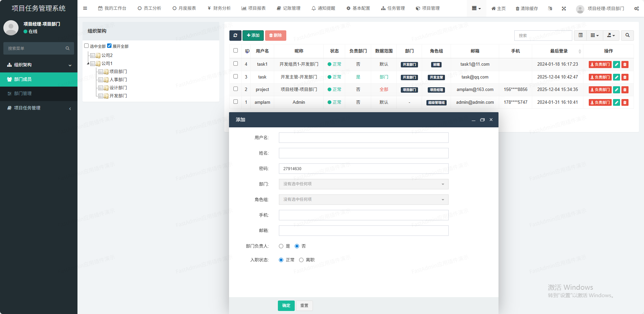Open the column display grid icon

(594, 35)
